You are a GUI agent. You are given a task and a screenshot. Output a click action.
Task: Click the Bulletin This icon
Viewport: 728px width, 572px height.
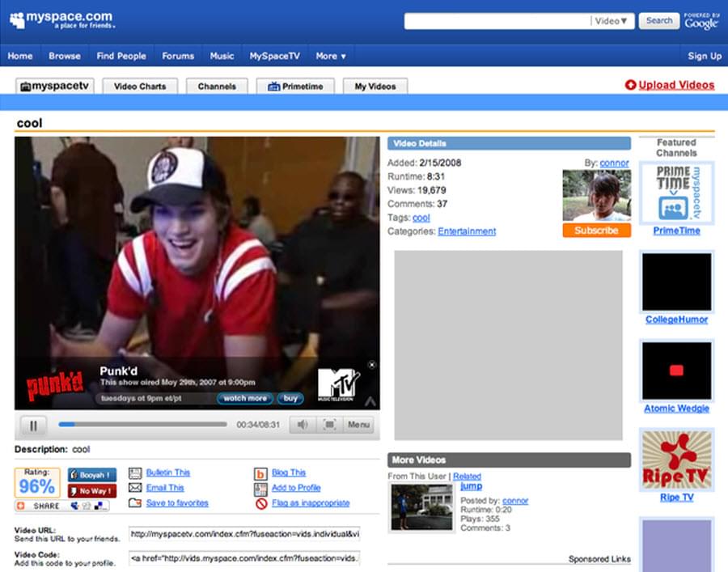click(135, 473)
